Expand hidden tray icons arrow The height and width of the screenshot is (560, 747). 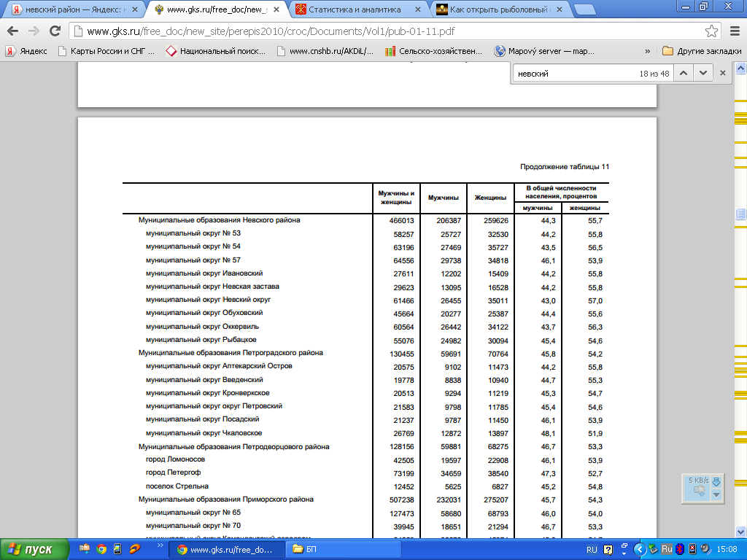[x=640, y=550]
